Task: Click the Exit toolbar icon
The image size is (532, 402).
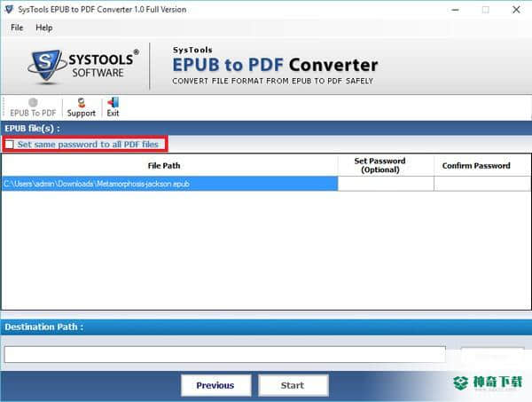Action: pos(113,107)
